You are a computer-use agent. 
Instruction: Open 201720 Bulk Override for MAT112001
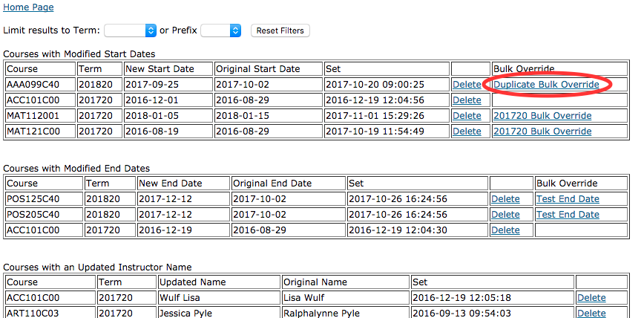[542, 116]
